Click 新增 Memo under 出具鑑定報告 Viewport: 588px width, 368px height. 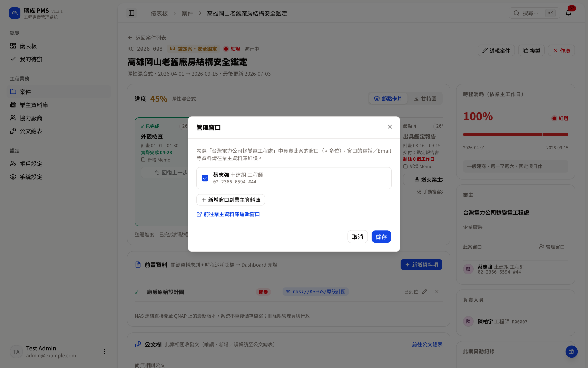click(x=418, y=166)
